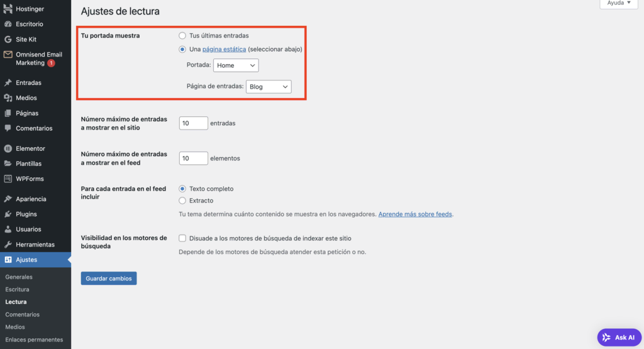Go to Medios settings submenu

15,327
